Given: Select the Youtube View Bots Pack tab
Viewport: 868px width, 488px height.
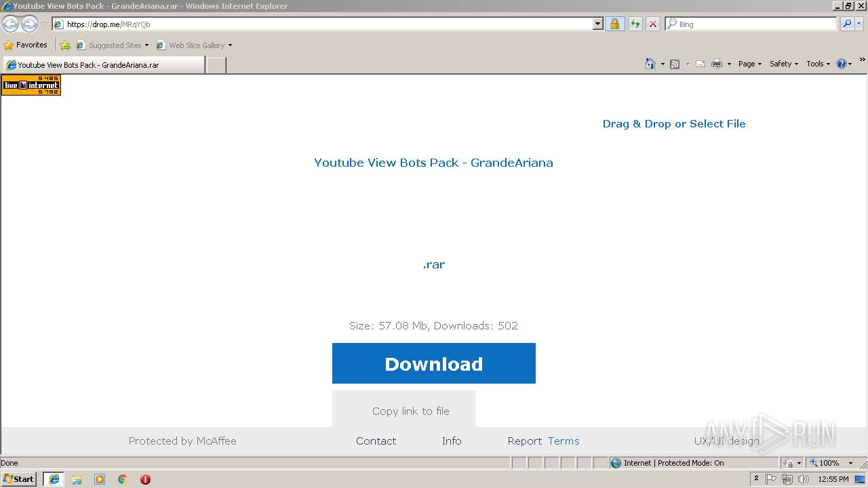Looking at the screenshot, I should tap(104, 65).
